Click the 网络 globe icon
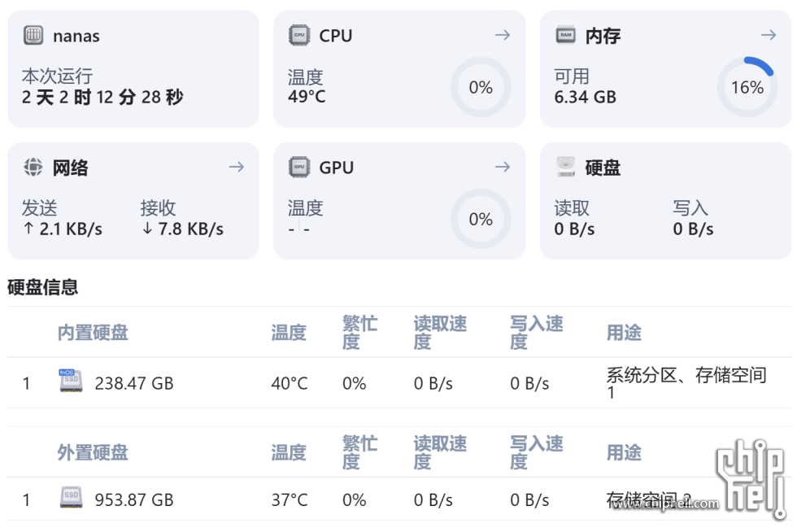The height and width of the screenshot is (532, 797). click(33, 168)
